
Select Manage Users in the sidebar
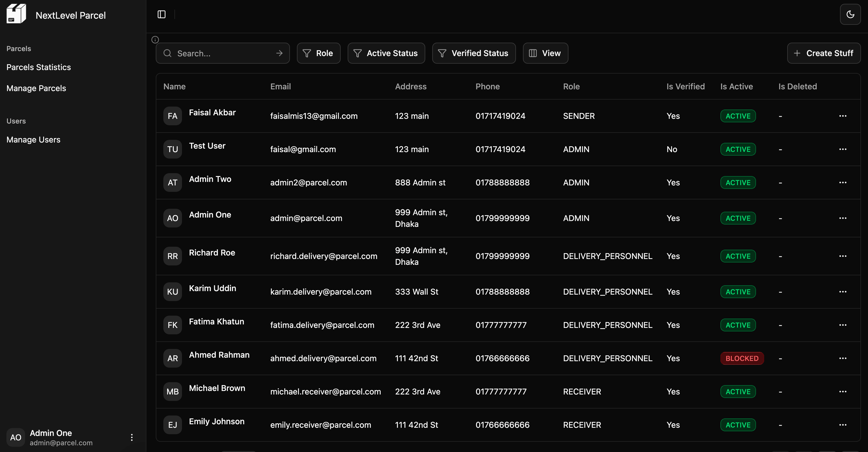(33, 140)
